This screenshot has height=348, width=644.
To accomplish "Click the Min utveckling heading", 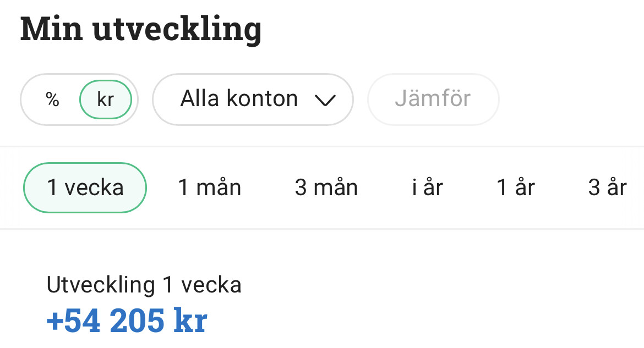I will click(141, 29).
